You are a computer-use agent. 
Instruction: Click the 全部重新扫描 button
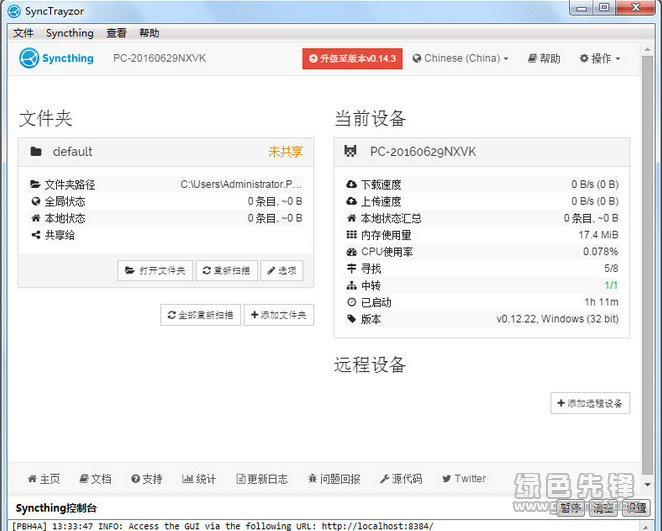(201, 315)
